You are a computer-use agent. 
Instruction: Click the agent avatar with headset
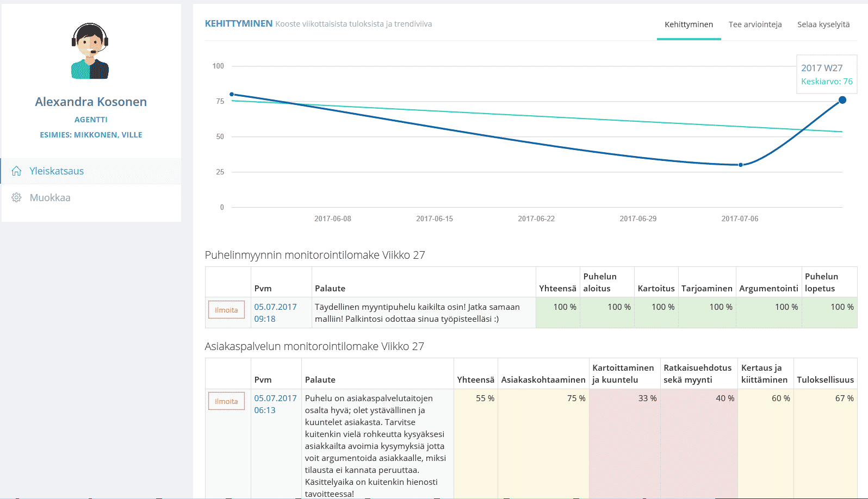click(x=90, y=51)
